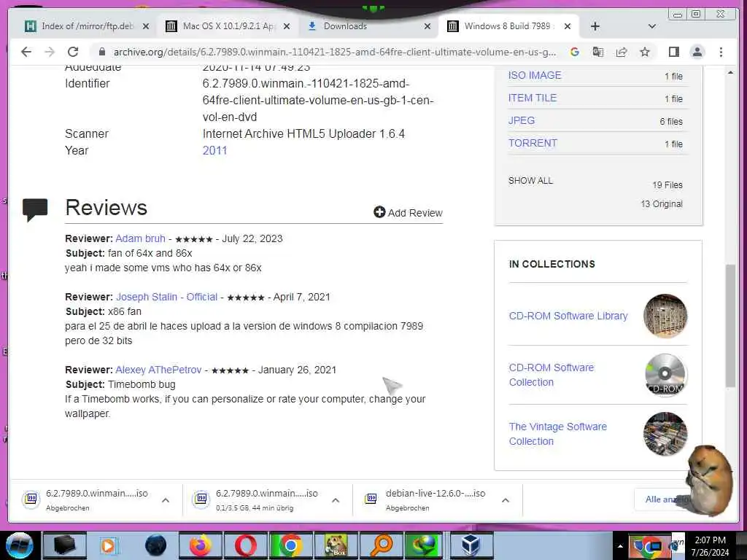Open VirtualBox from the taskbar
The height and width of the screenshot is (560, 747).
[x=471, y=545]
